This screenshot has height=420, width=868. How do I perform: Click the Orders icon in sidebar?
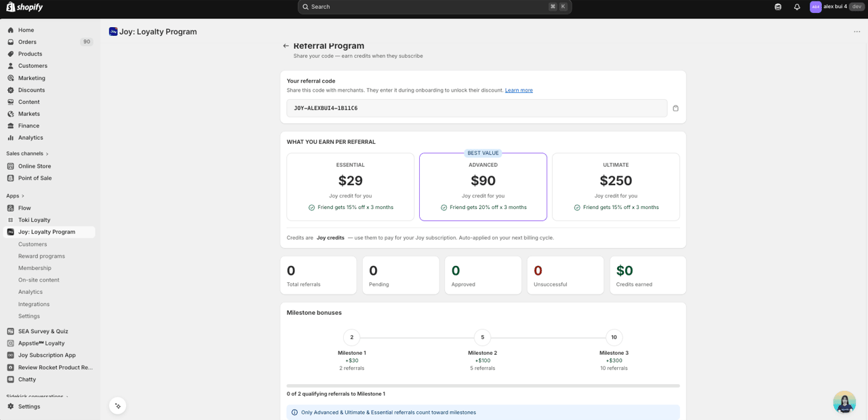click(x=11, y=42)
